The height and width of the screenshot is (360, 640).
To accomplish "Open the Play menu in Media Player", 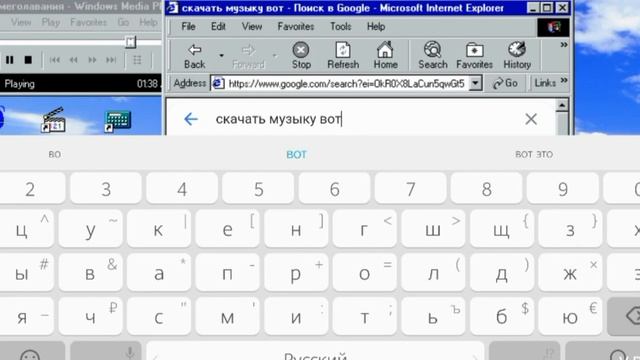I will (51, 22).
